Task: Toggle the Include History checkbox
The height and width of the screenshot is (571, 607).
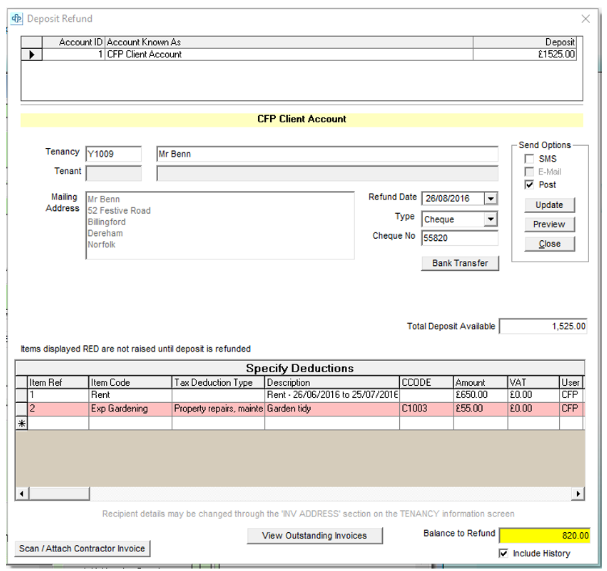Action: pyautogui.click(x=503, y=553)
